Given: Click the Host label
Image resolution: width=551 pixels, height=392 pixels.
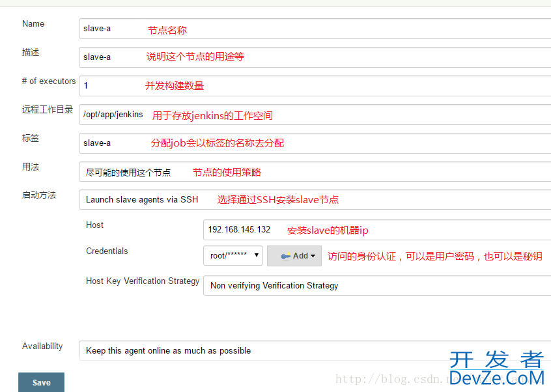Looking at the screenshot, I should [94, 225].
